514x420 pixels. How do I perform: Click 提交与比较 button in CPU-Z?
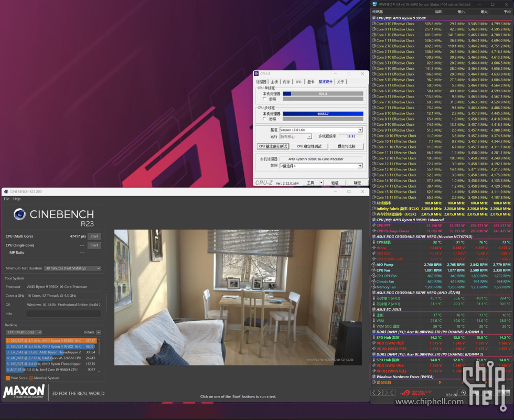tap(347, 146)
